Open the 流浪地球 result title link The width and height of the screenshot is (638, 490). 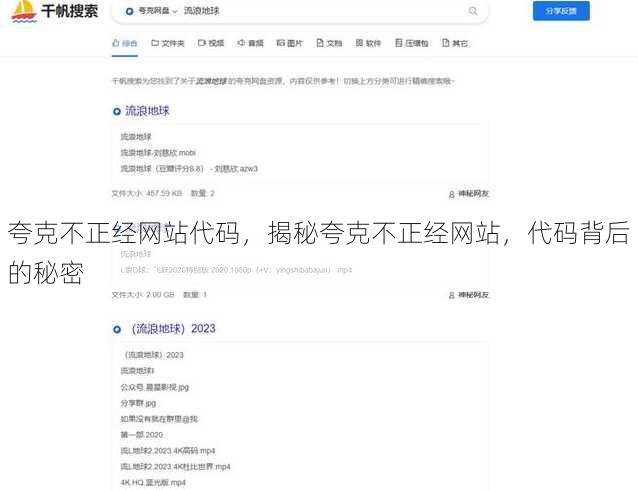[147, 111]
